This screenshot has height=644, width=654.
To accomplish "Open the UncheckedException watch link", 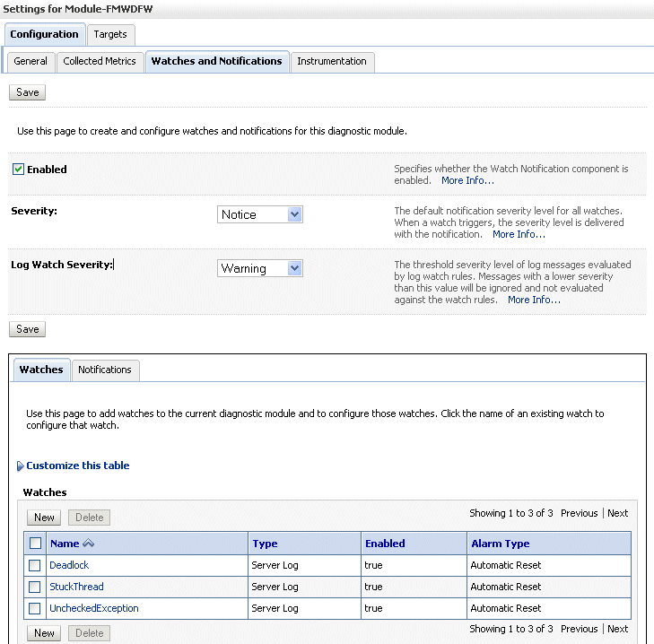I will [x=94, y=608].
